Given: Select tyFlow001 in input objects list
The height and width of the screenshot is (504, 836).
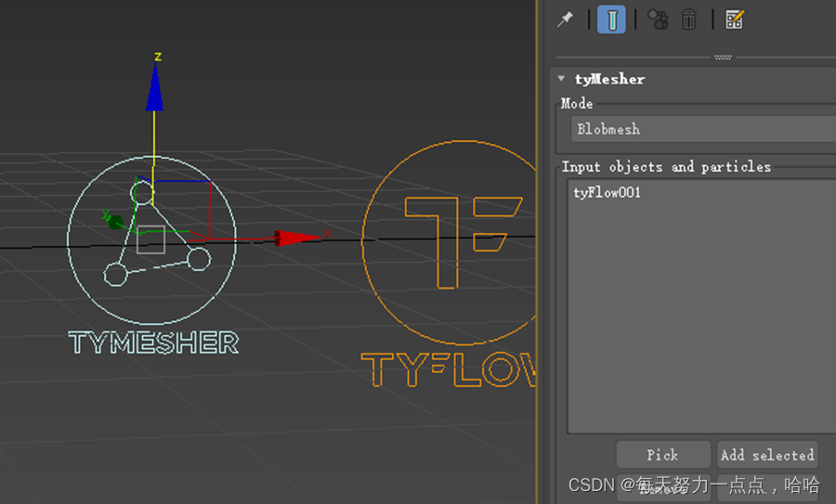Looking at the screenshot, I should click(607, 192).
